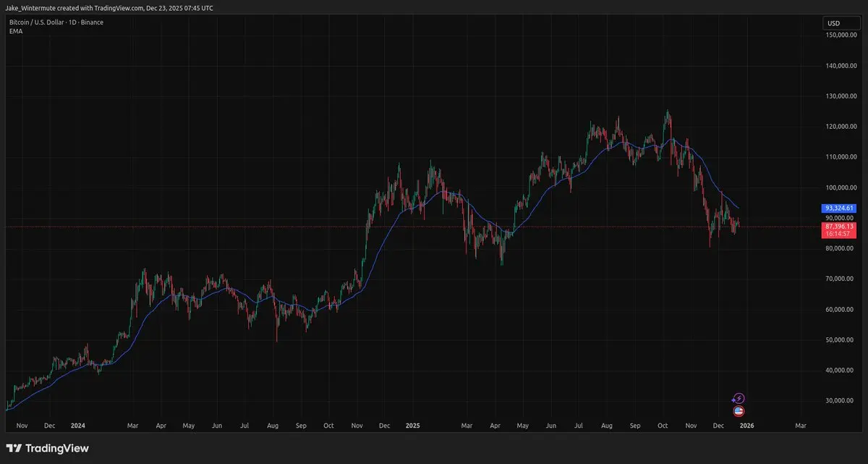Click the 110,000.00 price axis label
Screen dimensions: 868x464
point(842,157)
